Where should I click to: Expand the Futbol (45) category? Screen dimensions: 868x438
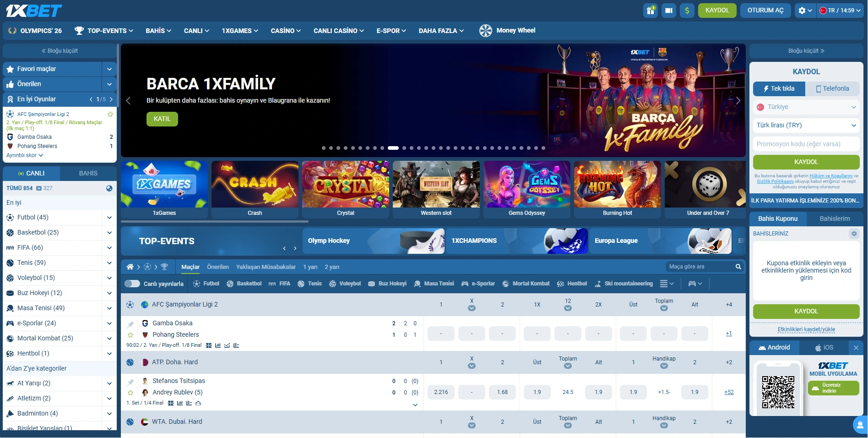click(x=109, y=217)
